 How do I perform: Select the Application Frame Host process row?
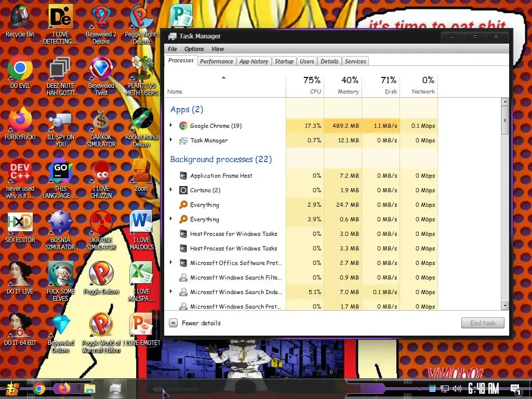301,176
